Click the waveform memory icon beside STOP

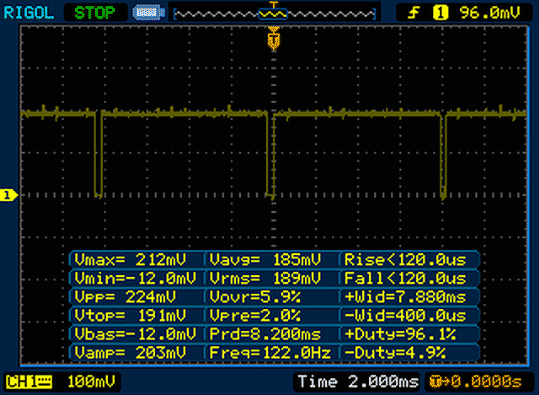(148, 13)
